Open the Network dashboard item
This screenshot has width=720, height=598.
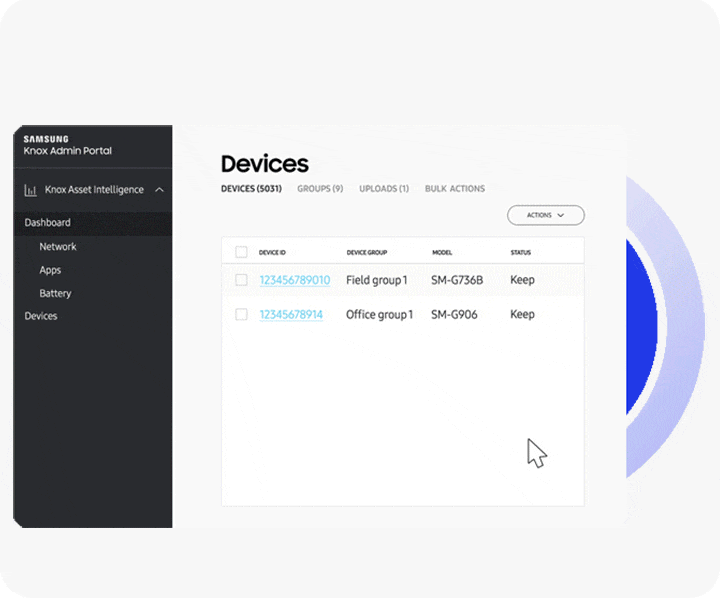(58, 247)
